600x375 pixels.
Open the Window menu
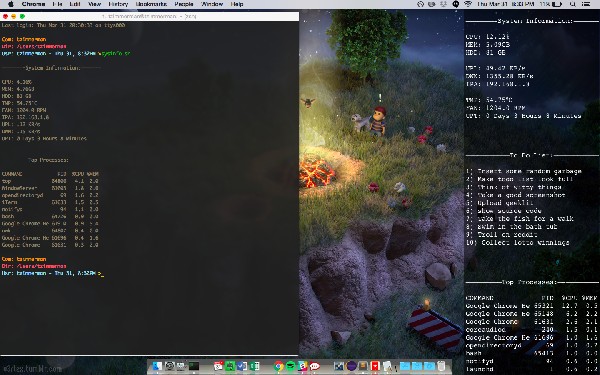212,4
